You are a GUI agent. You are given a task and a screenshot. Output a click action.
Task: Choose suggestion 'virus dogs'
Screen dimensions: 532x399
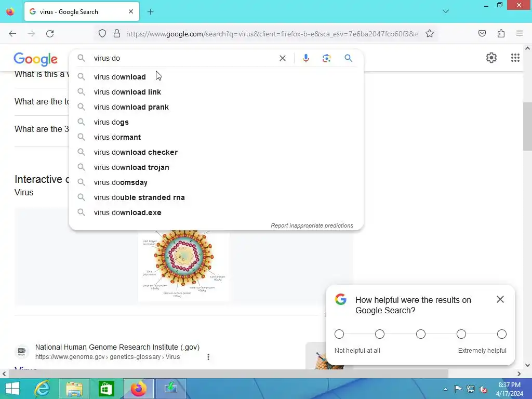[x=216, y=122]
